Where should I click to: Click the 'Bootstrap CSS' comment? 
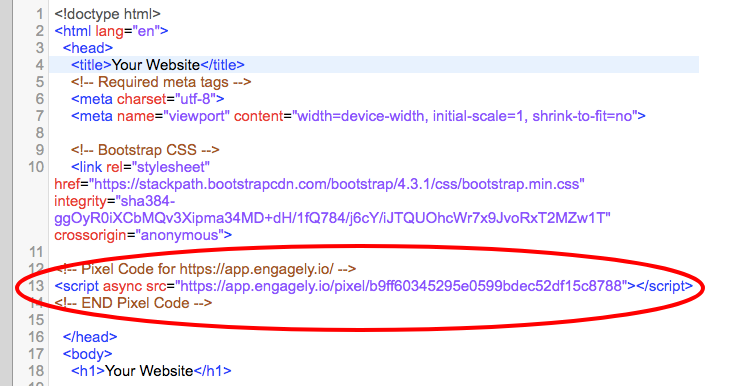(145, 150)
